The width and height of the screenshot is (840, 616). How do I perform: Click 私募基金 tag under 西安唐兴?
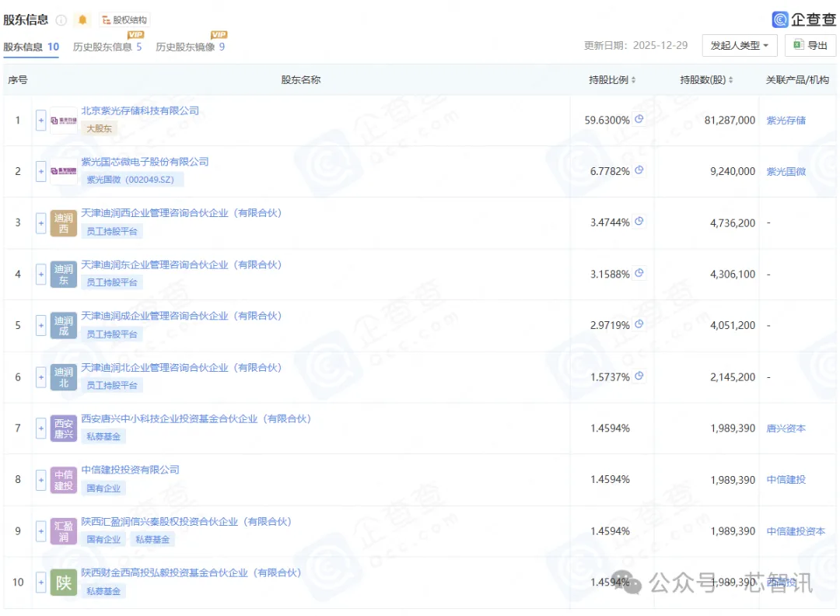coord(103,436)
